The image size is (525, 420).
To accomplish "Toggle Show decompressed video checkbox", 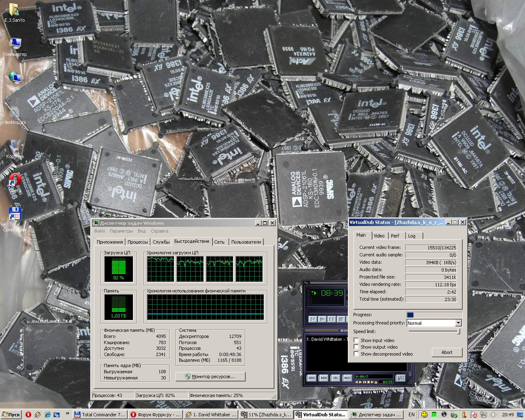I will pyautogui.click(x=356, y=354).
